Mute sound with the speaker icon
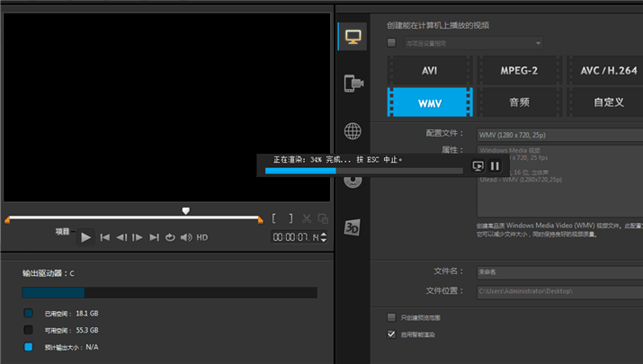 click(x=186, y=237)
